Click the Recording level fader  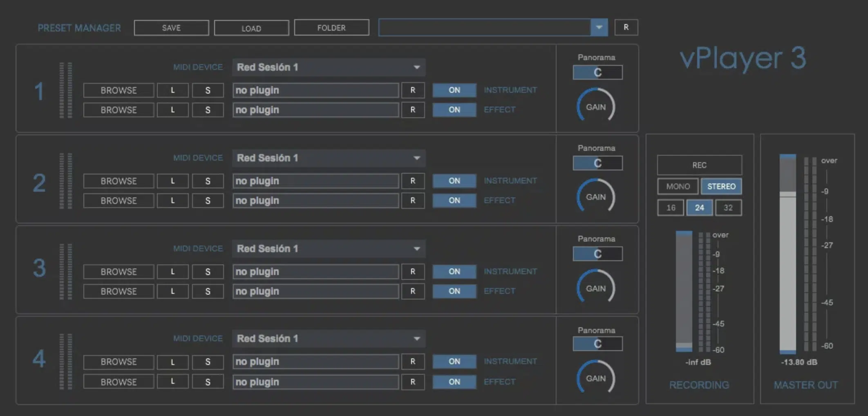(684, 291)
